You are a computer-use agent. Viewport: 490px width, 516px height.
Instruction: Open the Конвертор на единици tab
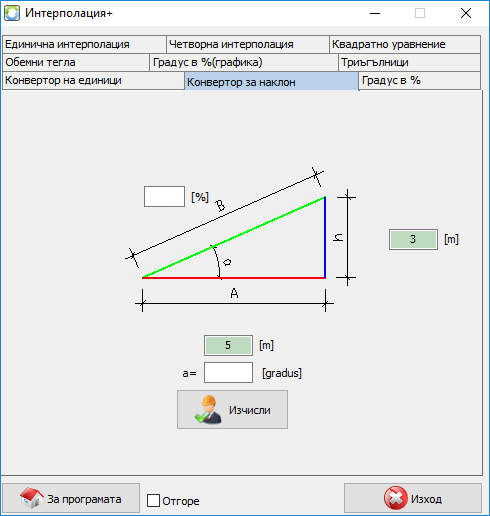pos(93,80)
